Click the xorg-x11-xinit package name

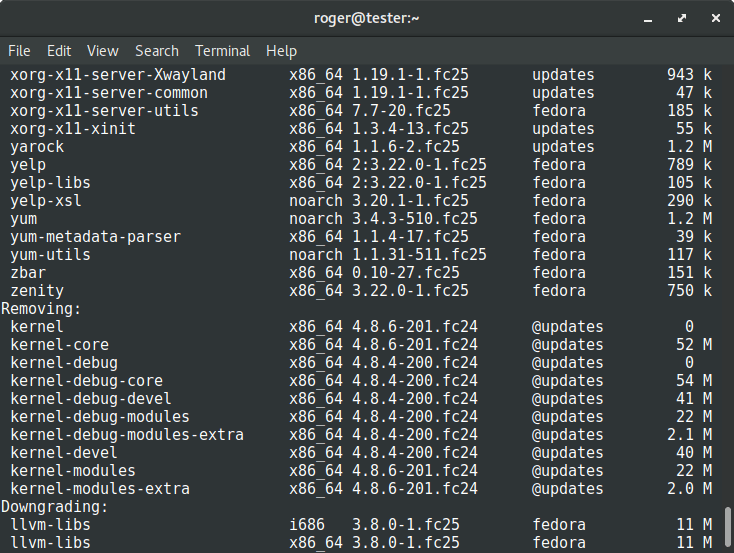pyautogui.click(x=73, y=129)
